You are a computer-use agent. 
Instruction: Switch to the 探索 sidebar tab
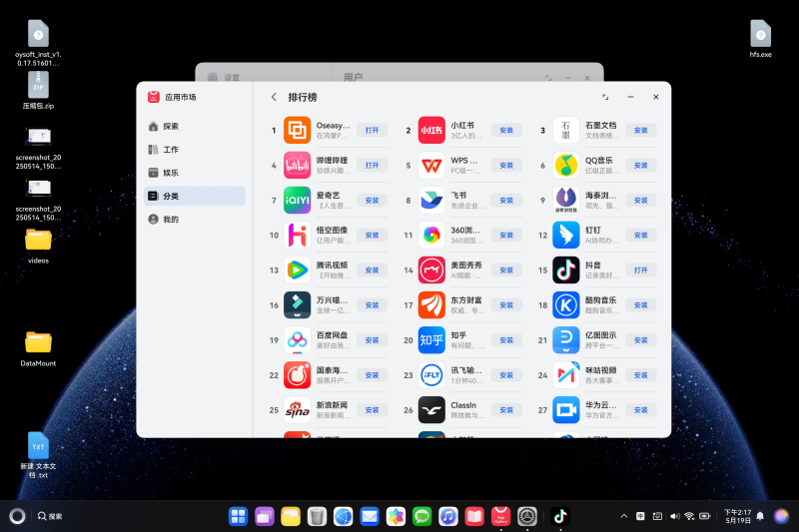tap(195, 126)
